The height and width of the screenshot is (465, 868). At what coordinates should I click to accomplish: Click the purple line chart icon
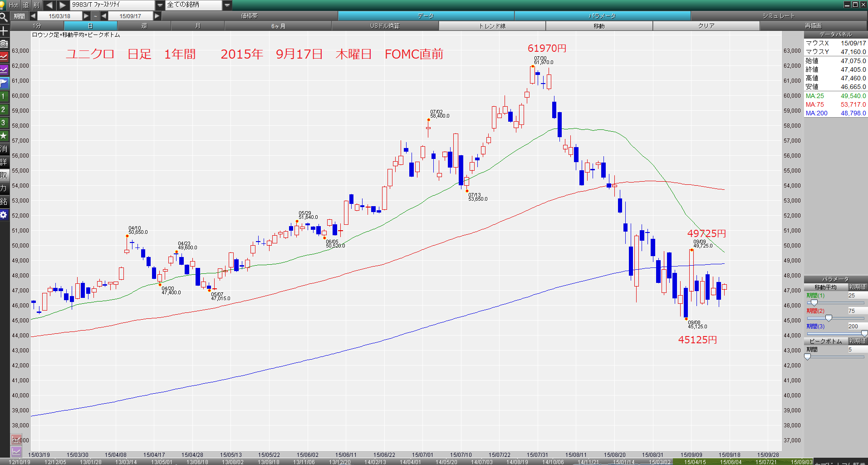(x=4, y=70)
